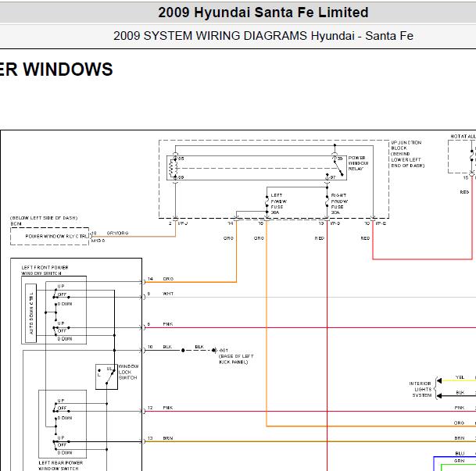Viewport: 476px width, 471px height.
Task: Click the "G01 (BASE OF LEFT KICK PANEL)" ground note
Action: click(236, 356)
